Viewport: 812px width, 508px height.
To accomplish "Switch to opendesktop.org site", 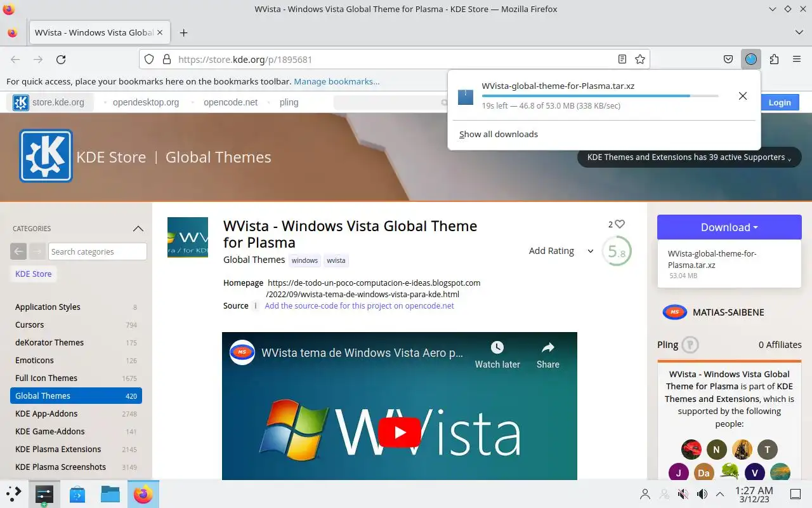I will point(146,102).
